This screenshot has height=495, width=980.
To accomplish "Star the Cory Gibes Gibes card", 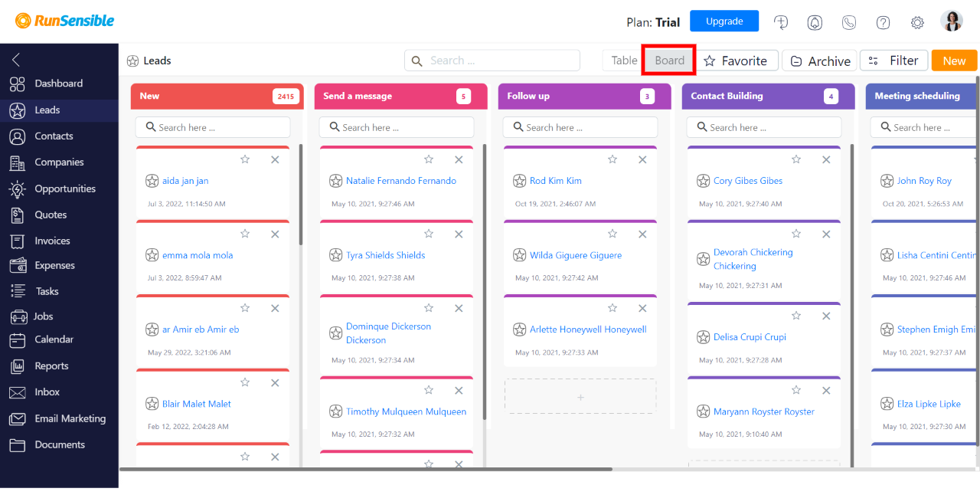I will (x=796, y=159).
